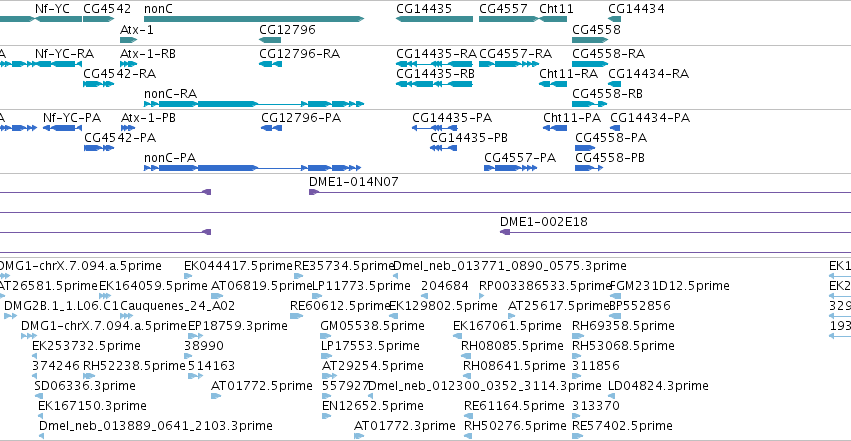Select the CG4558-RA transcript label

click(x=609, y=54)
